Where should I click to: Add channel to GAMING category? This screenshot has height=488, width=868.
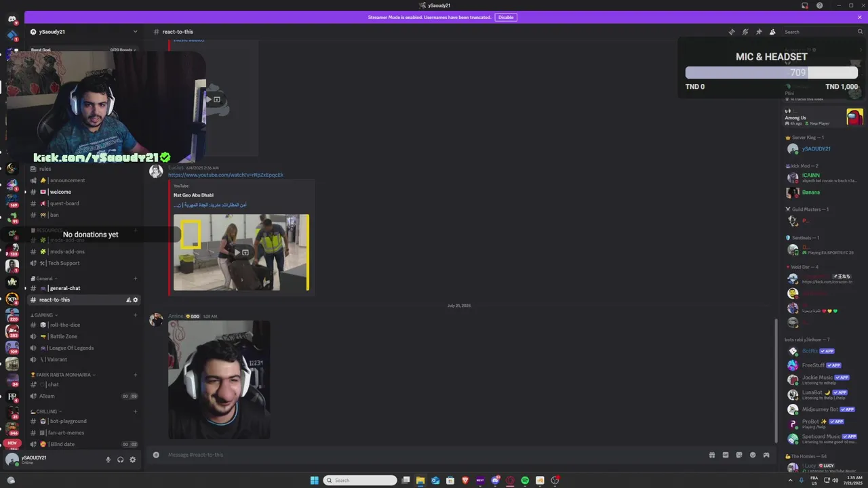(x=135, y=315)
